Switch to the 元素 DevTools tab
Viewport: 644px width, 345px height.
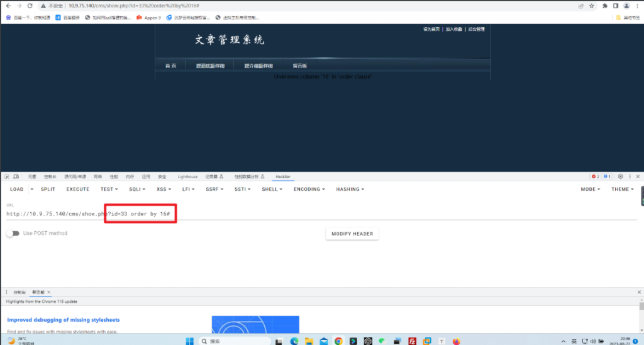(32, 177)
